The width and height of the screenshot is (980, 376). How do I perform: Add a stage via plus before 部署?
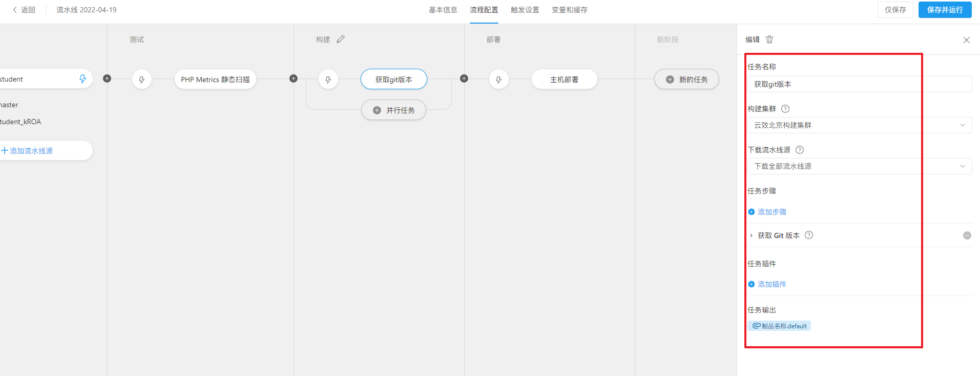coord(464,78)
